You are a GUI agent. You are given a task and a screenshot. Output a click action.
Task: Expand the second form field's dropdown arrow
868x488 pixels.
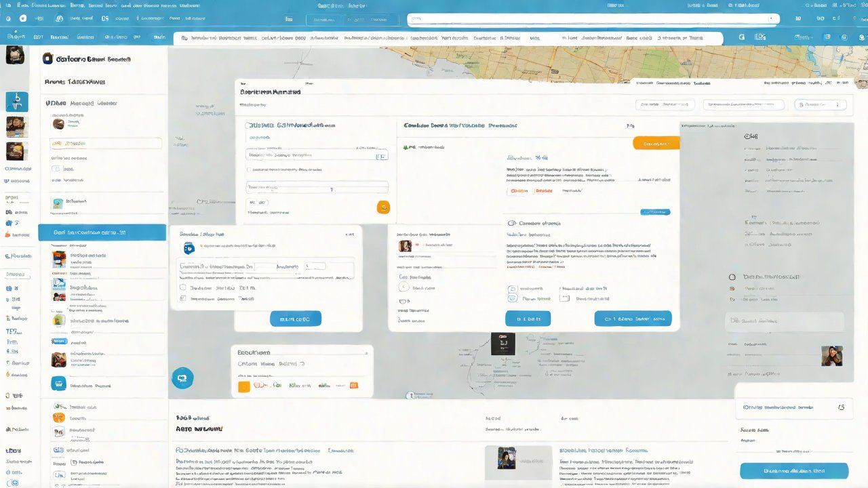[332, 189]
